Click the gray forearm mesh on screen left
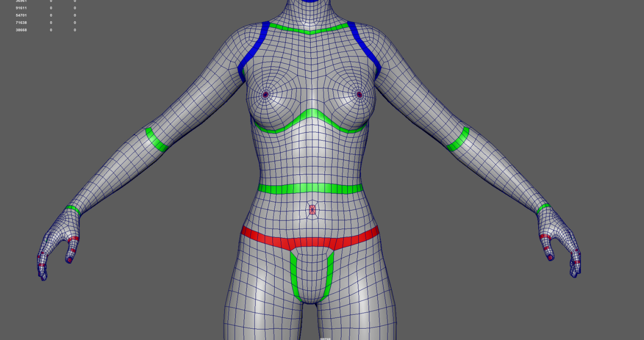This screenshot has width=644, height=340. coord(117,173)
